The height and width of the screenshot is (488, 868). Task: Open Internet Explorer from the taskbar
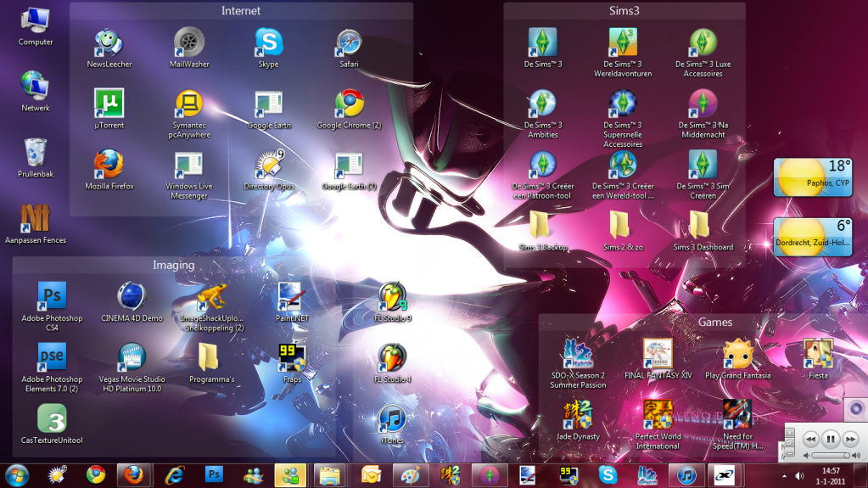[175, 475]
